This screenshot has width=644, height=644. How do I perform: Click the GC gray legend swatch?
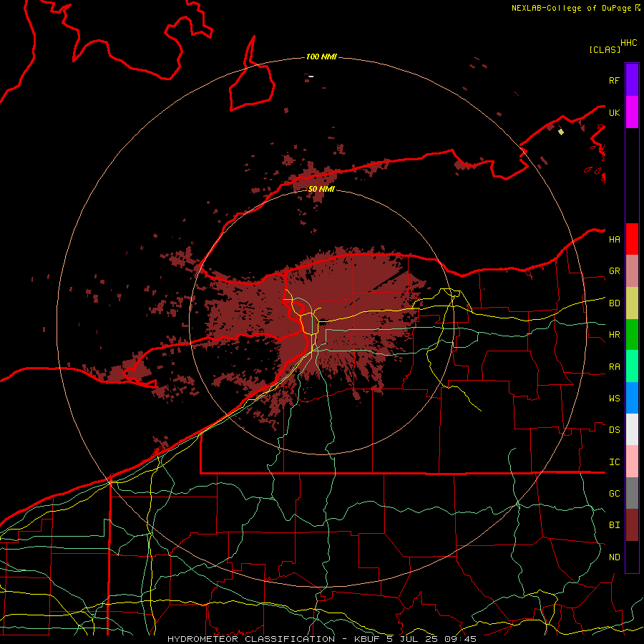(x=632, y=493)
